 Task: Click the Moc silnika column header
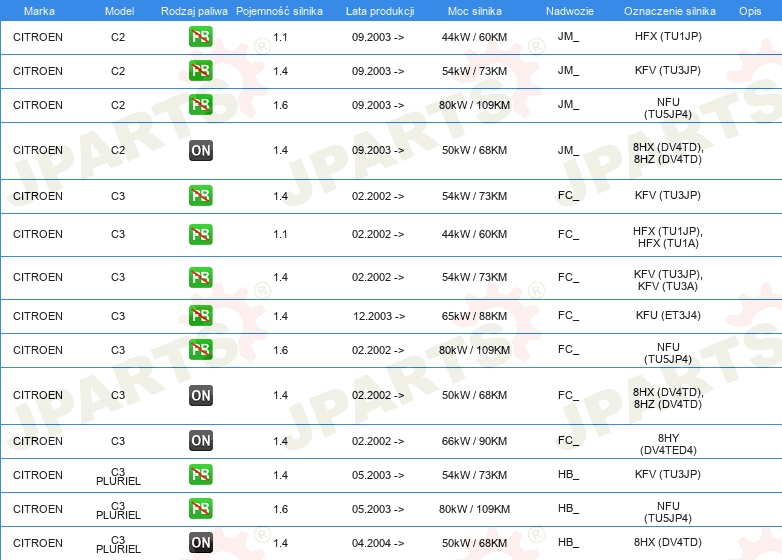coord(474,11)
